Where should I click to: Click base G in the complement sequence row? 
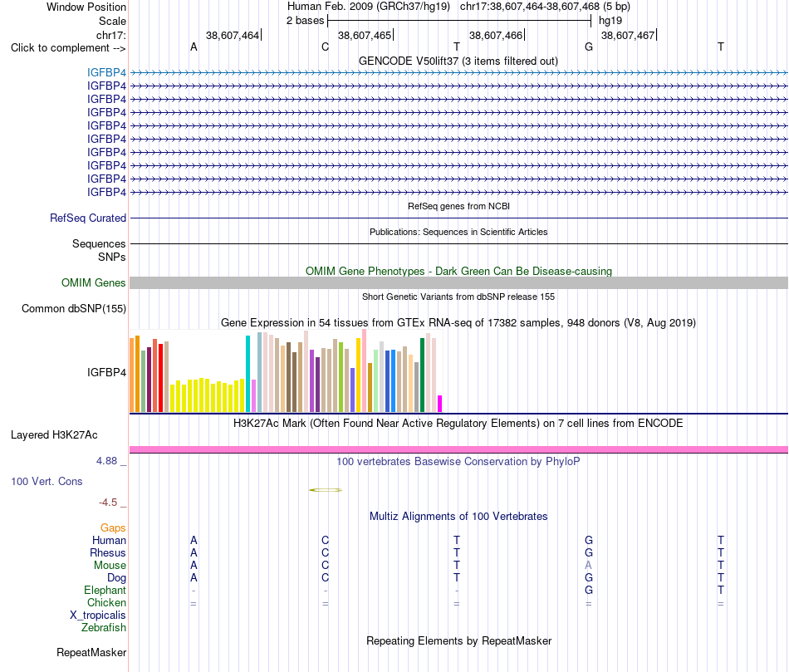pos(589,47)
